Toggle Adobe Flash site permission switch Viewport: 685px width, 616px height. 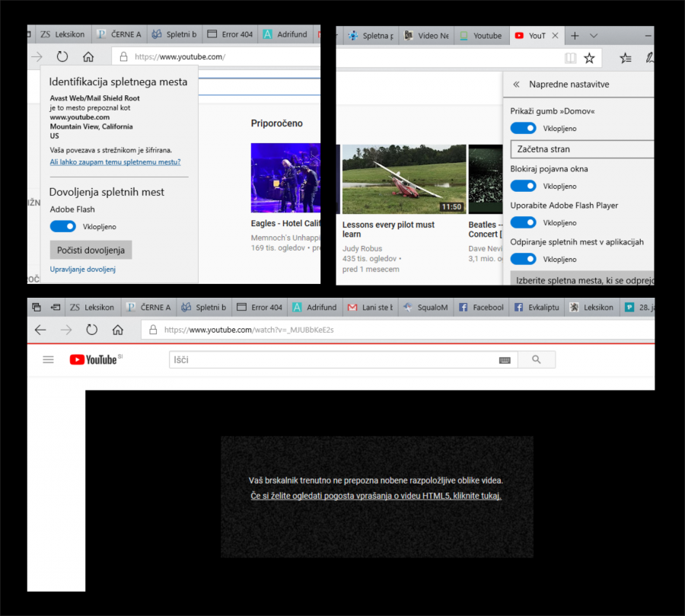(63, 226)
